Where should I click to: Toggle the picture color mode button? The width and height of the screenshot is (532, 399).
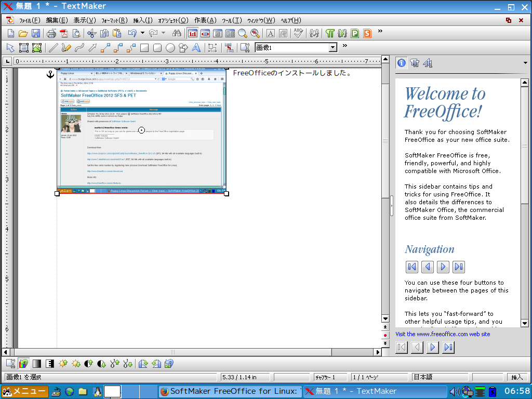[x=23, y=364]
